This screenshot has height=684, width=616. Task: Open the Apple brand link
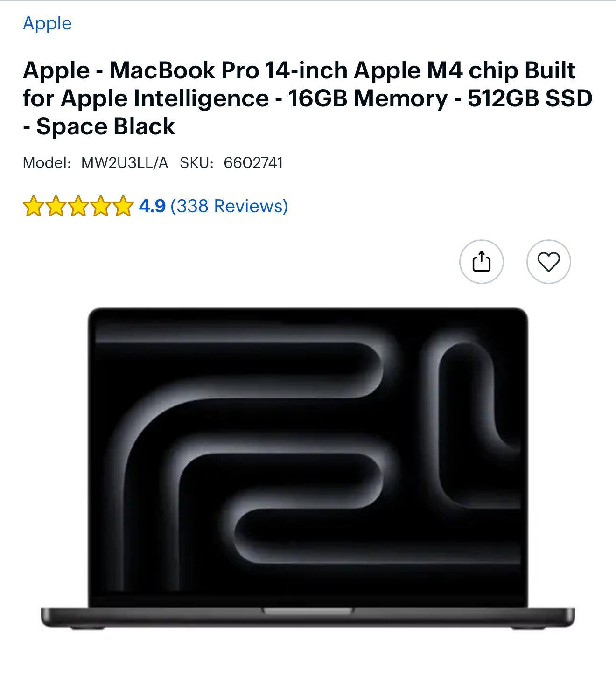coord(47,23)
